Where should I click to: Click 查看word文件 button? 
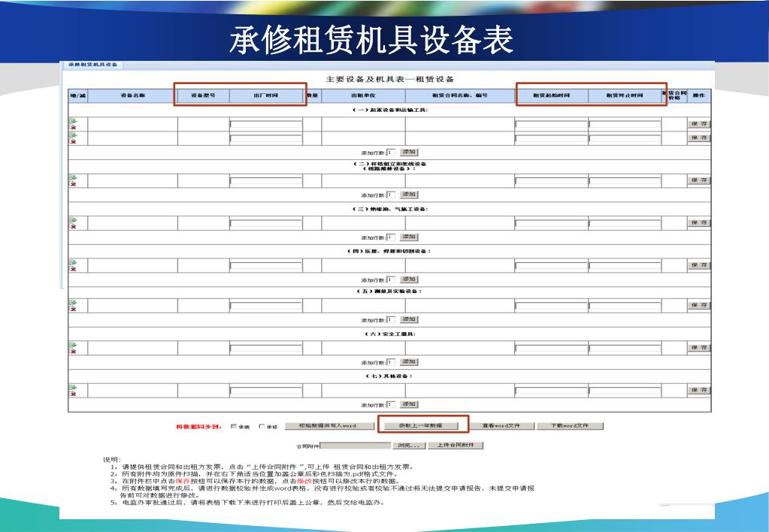pyautogui.click(x=501, y=425)
